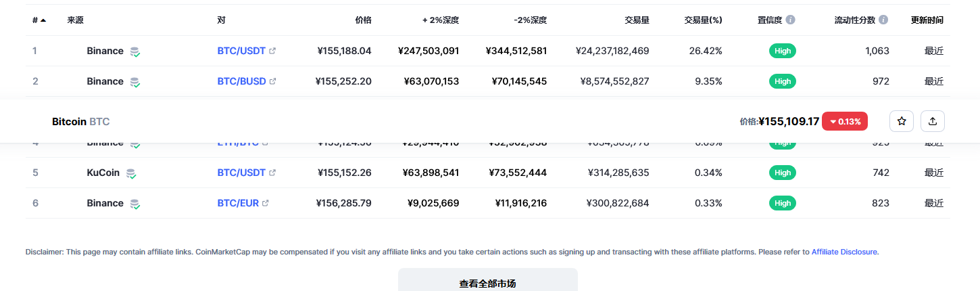
Task: Click the external link icon beside BTC/BUSD
Action: tap(273, 81)
